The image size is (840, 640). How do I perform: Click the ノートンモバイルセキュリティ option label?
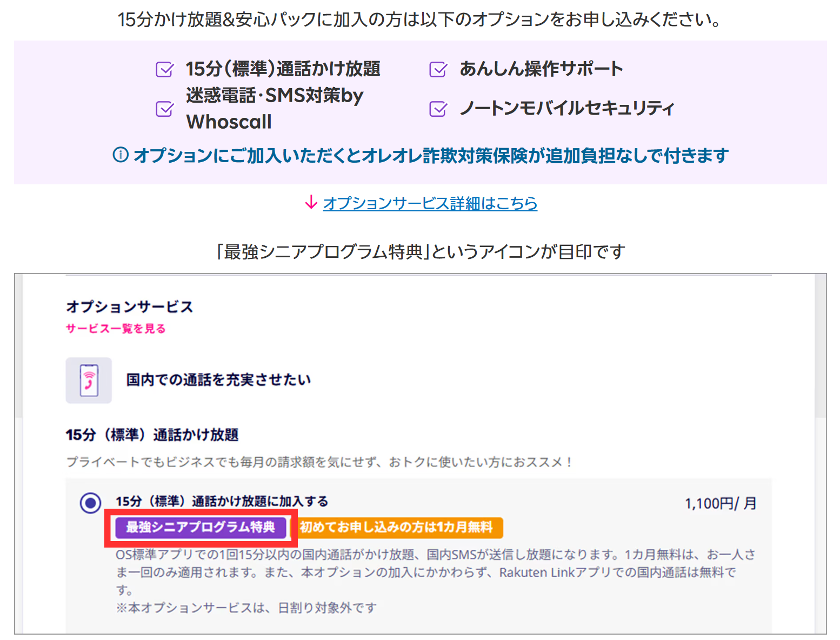pos(566,108)
